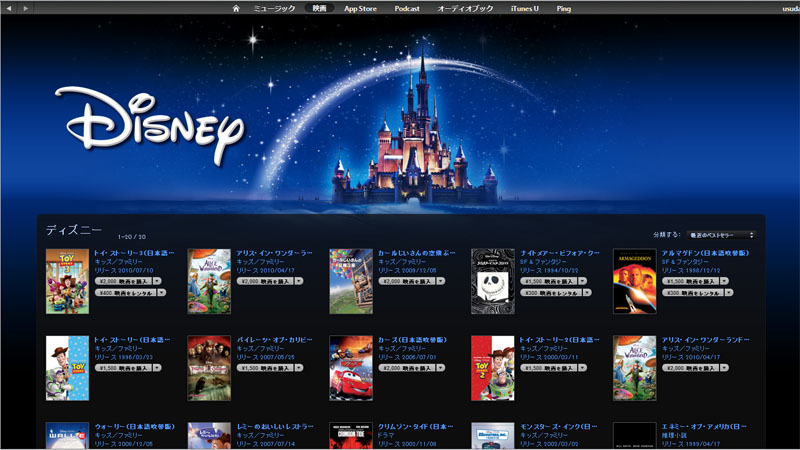Open the Nightmare Before Christmas poster
The width and height of the screenshot is (800, 450).
(493, 281)
